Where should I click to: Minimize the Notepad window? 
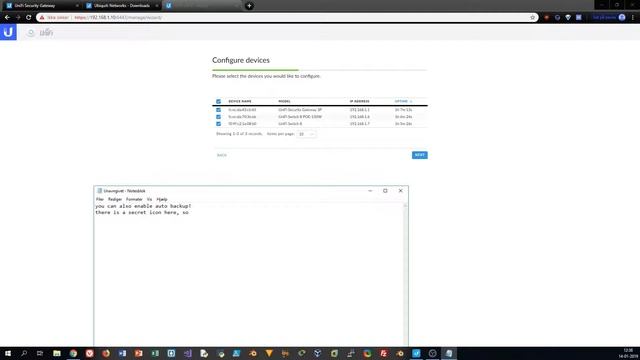pyautogui.click(x=370, y=191)
